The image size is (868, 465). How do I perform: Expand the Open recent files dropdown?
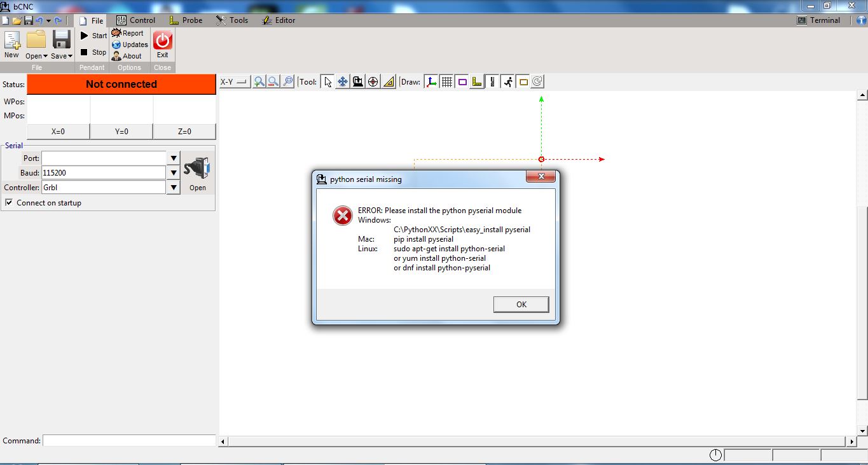point(36,56)
